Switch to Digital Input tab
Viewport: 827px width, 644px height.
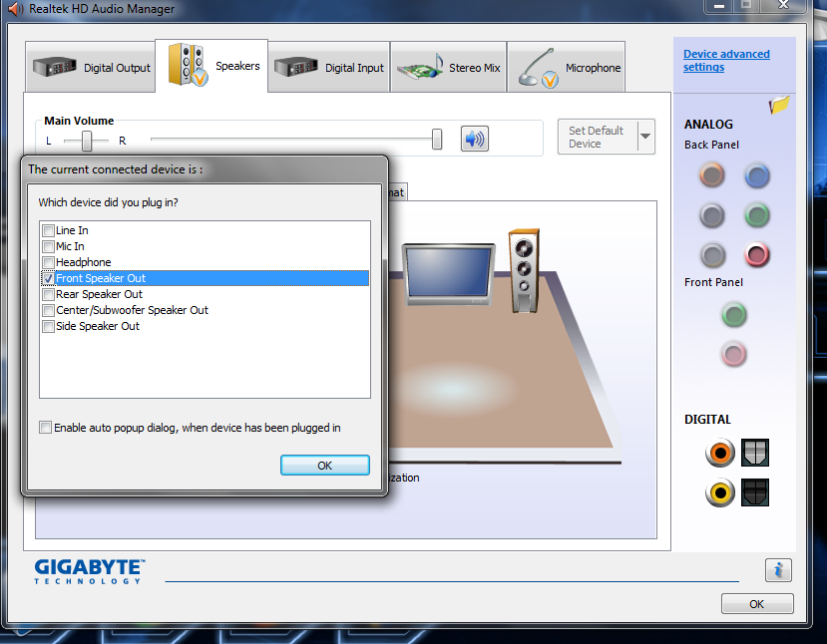click(329, 68)
